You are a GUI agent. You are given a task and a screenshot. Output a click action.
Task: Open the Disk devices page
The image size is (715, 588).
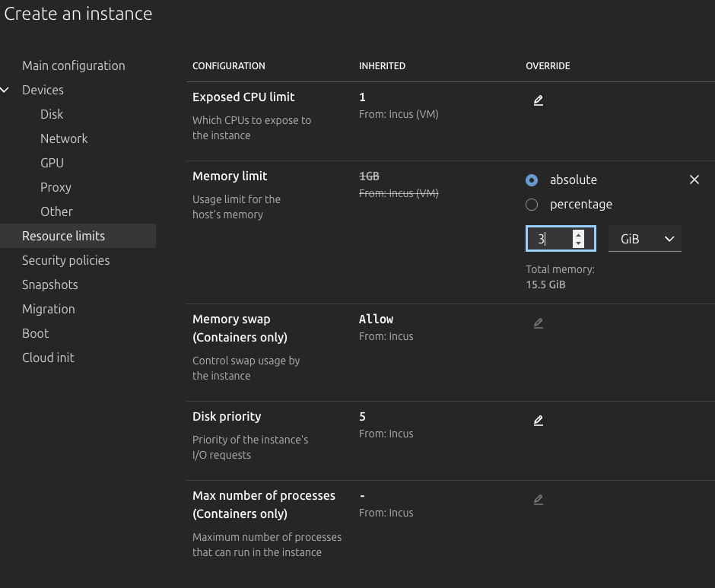(x=52, y=114)
